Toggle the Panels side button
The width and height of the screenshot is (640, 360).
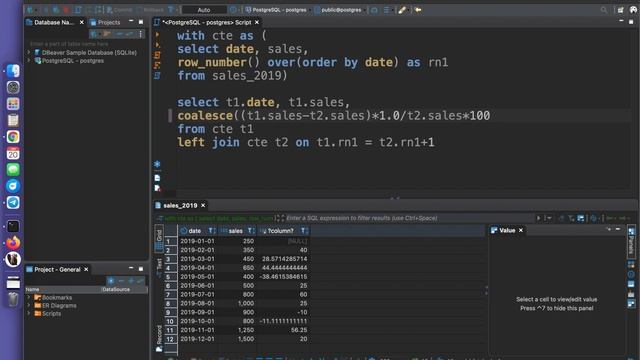click(x=631, y=242)
